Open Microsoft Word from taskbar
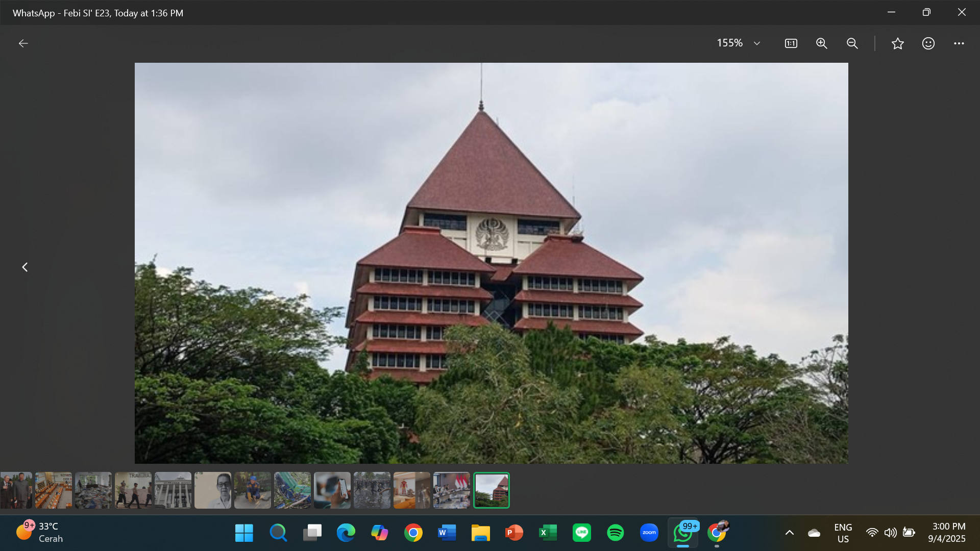 pos(447,533)
